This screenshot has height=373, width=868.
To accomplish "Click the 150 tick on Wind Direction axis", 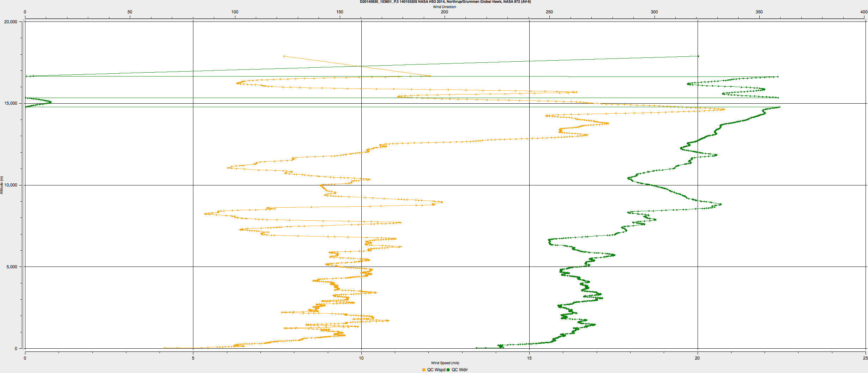I will (339, 12).
